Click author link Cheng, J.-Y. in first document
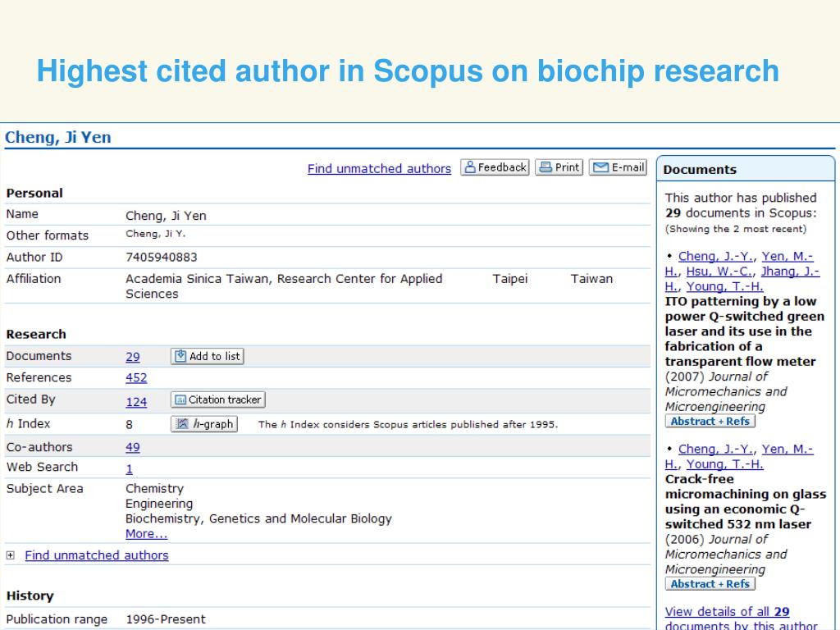 click(x=715, y=256)
